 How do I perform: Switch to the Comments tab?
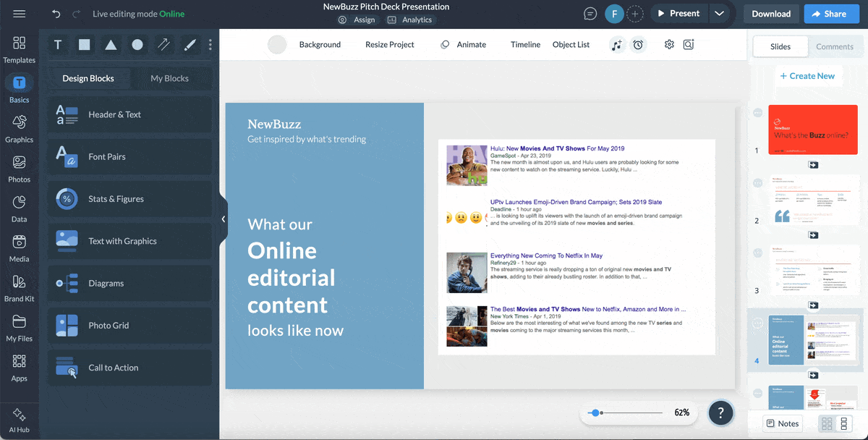835,46
